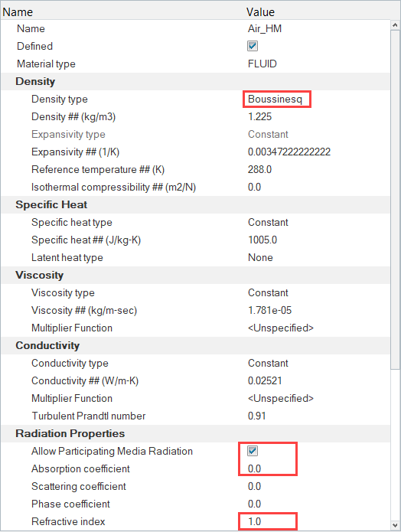Viewport: 401px width, 532px height.
Task: Edit the Name value Air_HM
Action: tap(265, 28)
